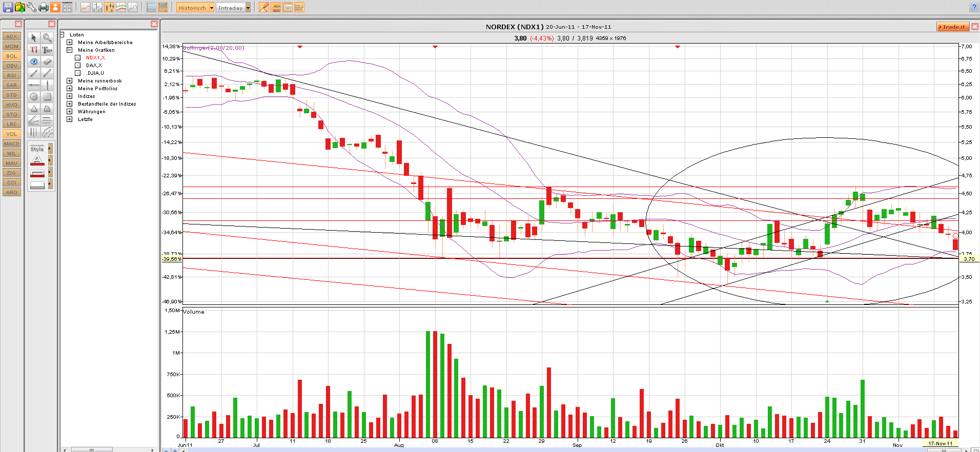This screenshot has width=980, height=452.
Task: Expand the Währungen tree node
Action: tap(69, 111)
